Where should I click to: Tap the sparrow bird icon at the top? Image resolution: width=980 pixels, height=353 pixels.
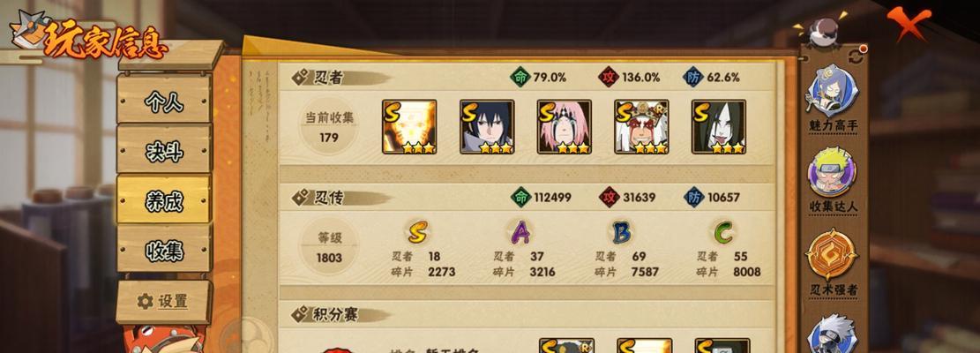point(822,33)
